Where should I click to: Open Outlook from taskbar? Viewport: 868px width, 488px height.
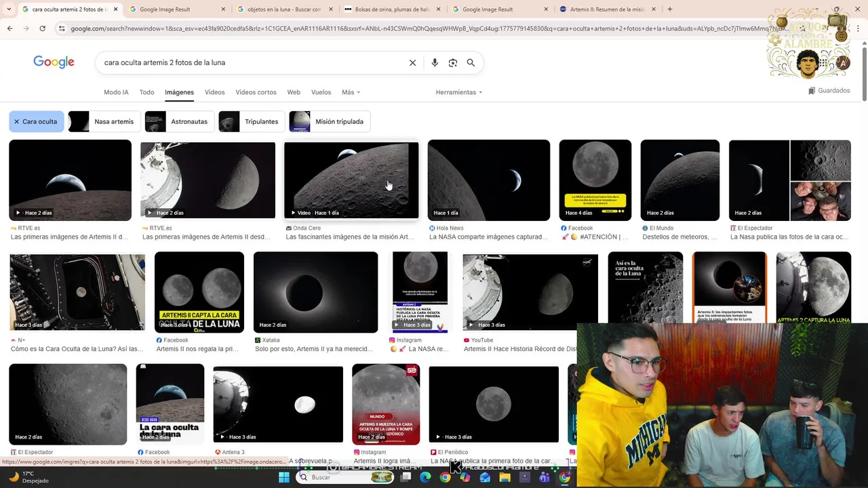point(485,477)
